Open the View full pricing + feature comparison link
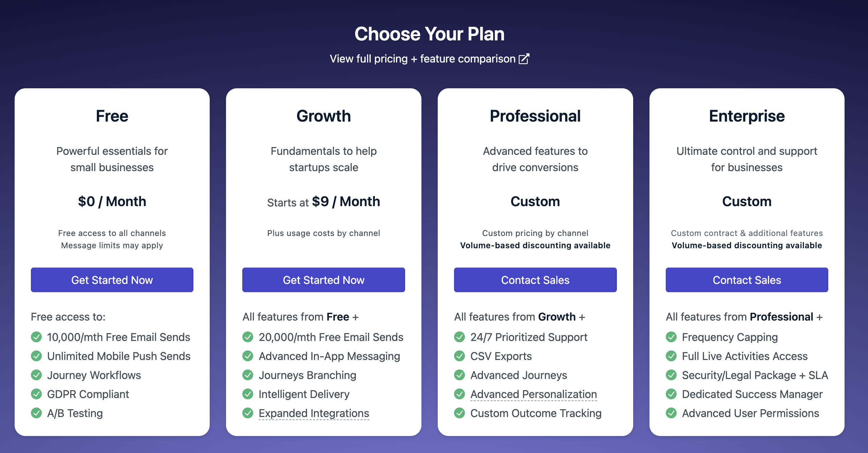 [422, 59]
